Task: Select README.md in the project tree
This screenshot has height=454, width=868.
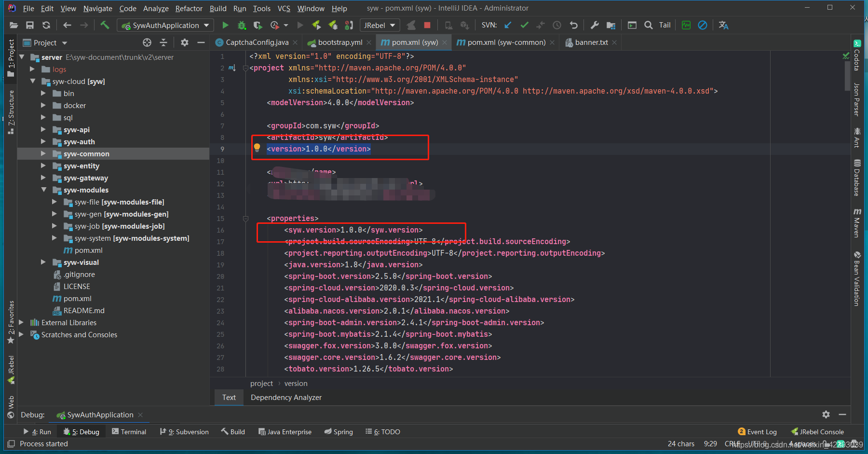Action: pyautogui.click(x=84, y=310)
